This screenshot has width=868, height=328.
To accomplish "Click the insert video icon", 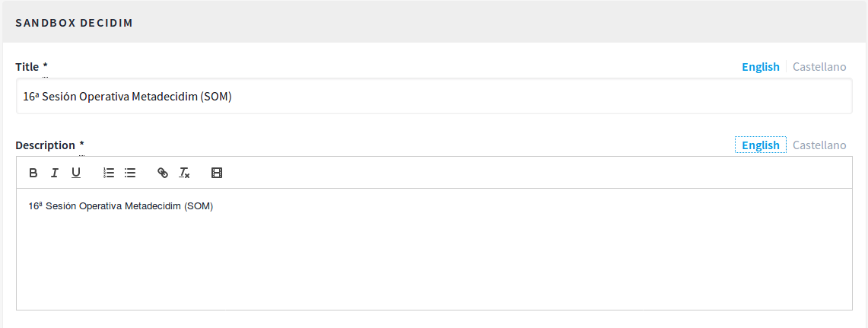I will [x=217, y=173].
